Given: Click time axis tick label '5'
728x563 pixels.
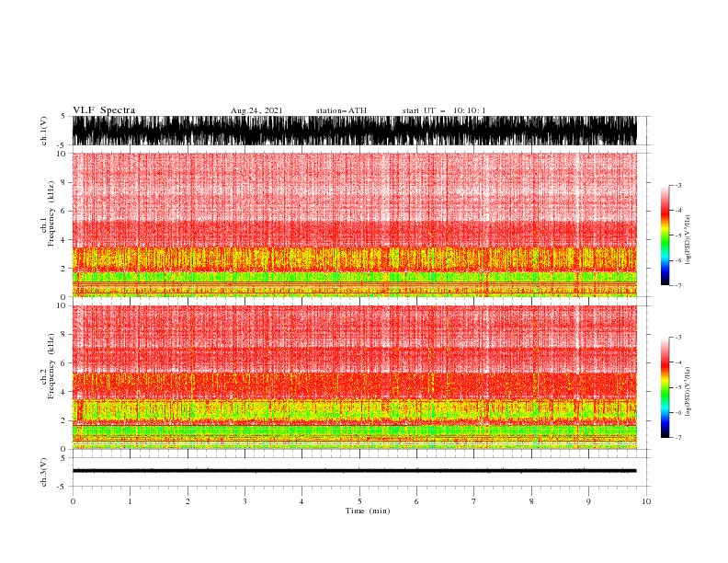Looking at the screenshot, I should 359,501.
